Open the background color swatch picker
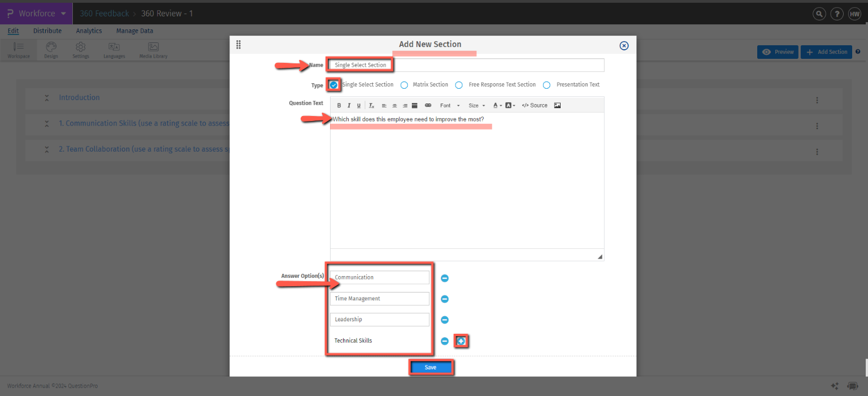 click(510, 105)
